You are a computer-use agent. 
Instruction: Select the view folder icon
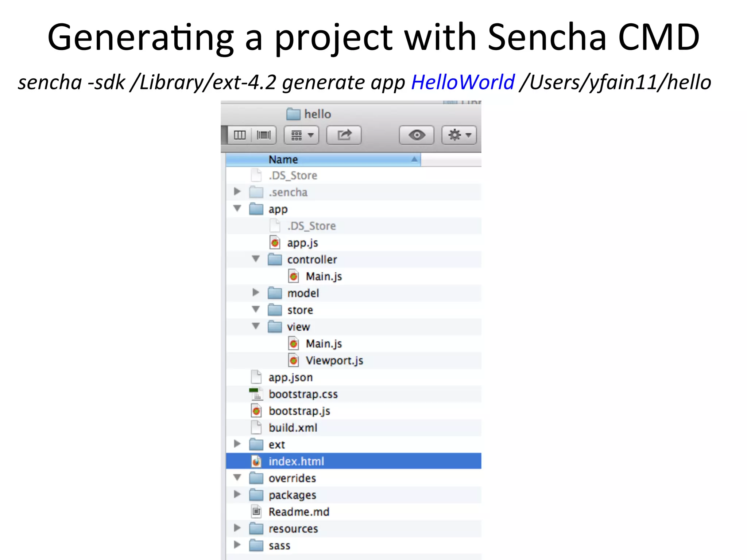tap(275, 326)
